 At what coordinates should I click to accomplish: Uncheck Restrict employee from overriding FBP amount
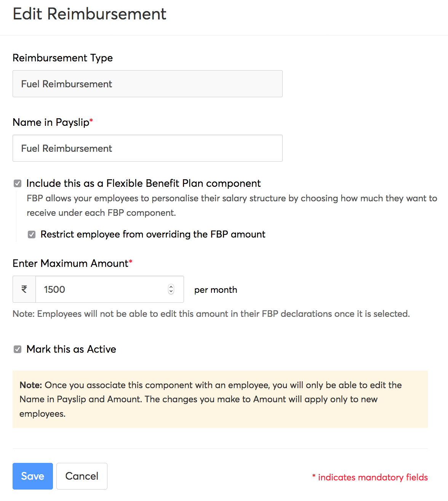click(32, 234)
